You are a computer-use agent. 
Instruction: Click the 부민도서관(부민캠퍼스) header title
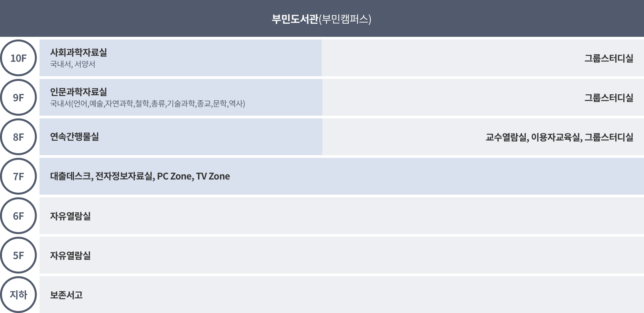pos(321,19)
